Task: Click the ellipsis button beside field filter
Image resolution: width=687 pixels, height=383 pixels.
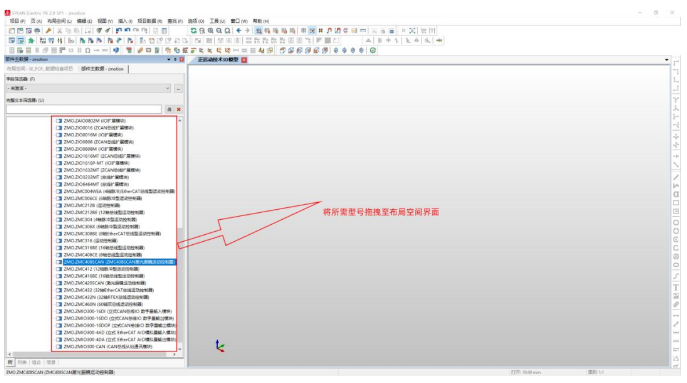Action: pos(178,89)
